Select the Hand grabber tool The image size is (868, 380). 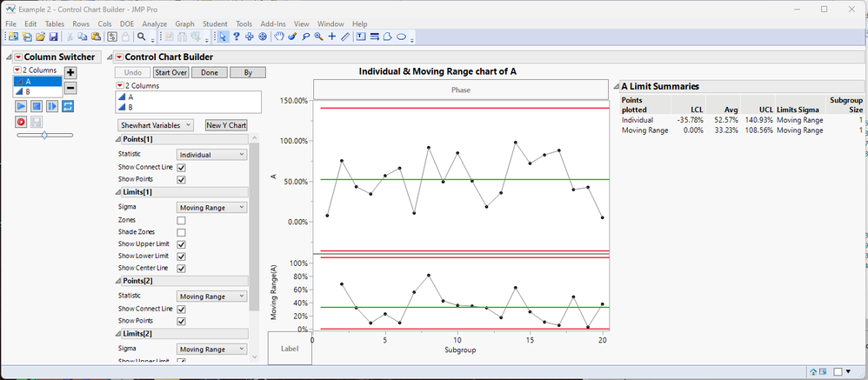click(x=279, y=37)
